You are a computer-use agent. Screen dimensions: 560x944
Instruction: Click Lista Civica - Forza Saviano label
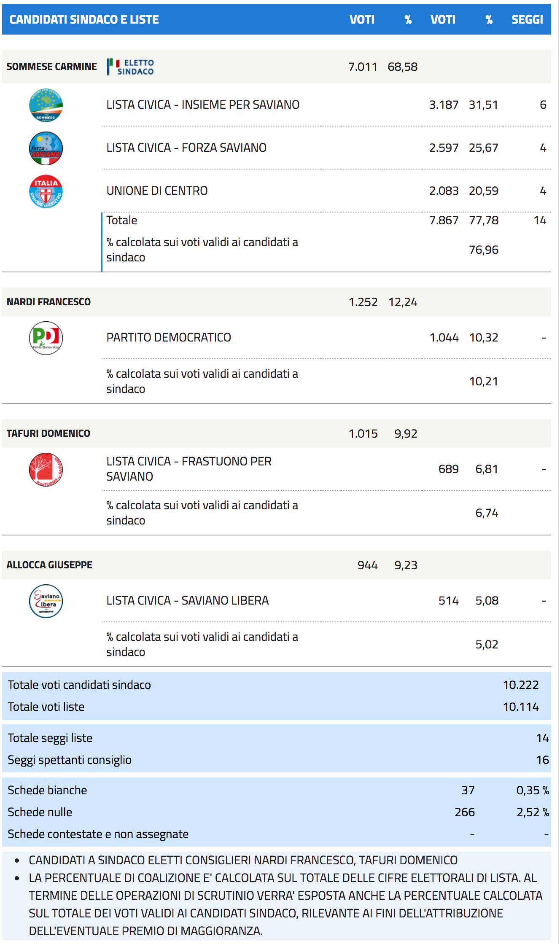pos(186,148)
